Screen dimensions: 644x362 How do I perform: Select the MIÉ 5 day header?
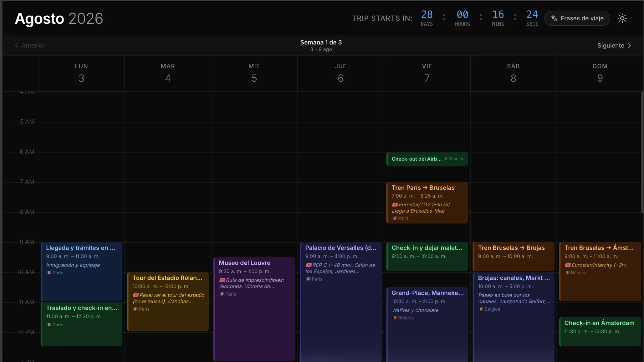pos(254,73)
